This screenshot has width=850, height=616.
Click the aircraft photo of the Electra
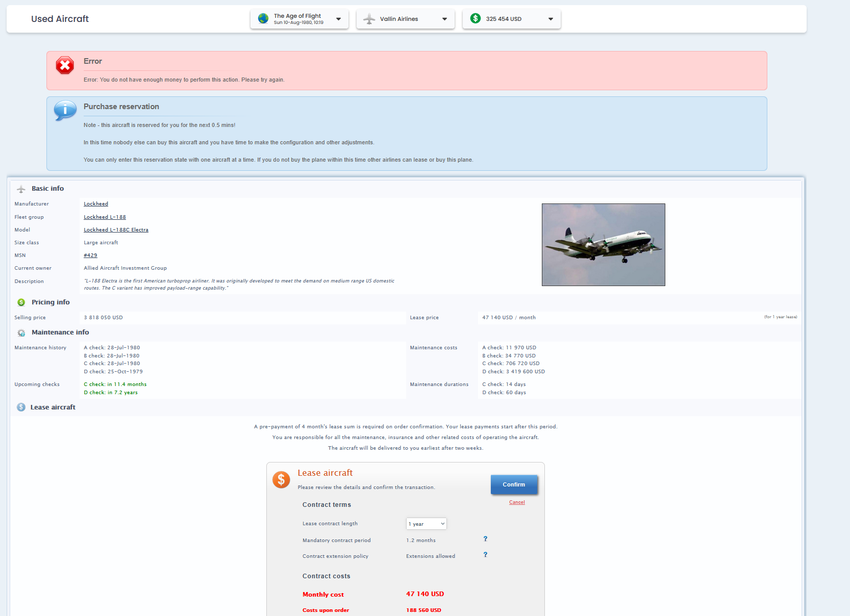(x=604, y=245)
